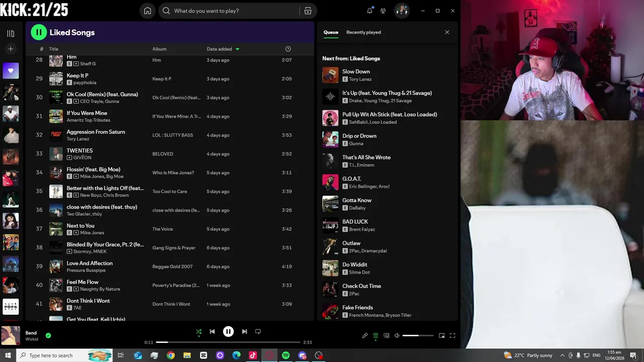The height and width of the screenshot is (362, 644).
Task: Toggle the Queue panel button
Action: [x=375, y=335]
